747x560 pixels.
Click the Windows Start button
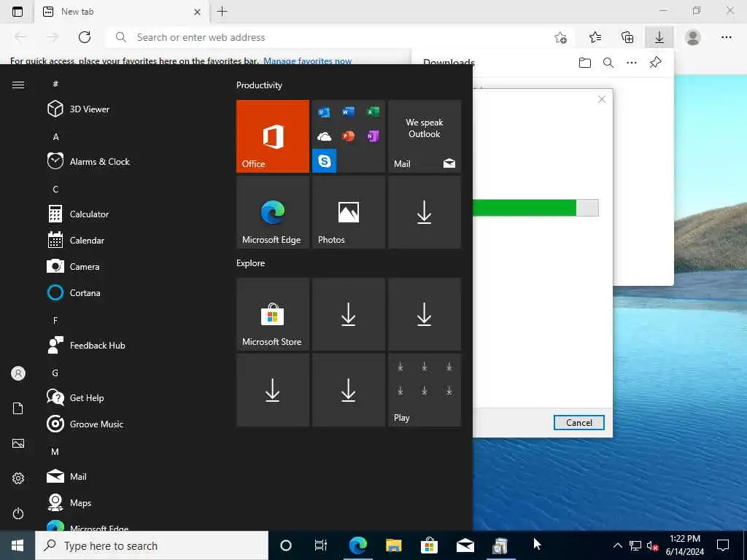18,545
